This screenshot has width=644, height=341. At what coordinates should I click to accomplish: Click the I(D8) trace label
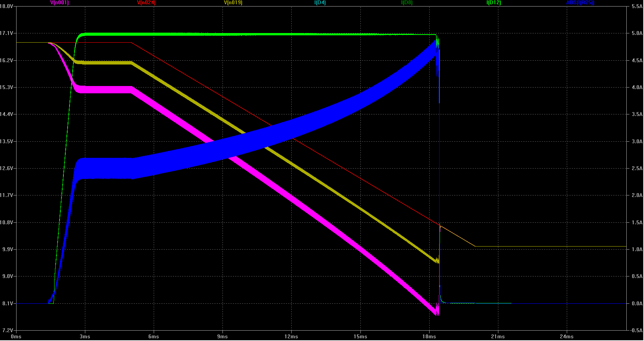pyautogui.click(x=407, y=3)
